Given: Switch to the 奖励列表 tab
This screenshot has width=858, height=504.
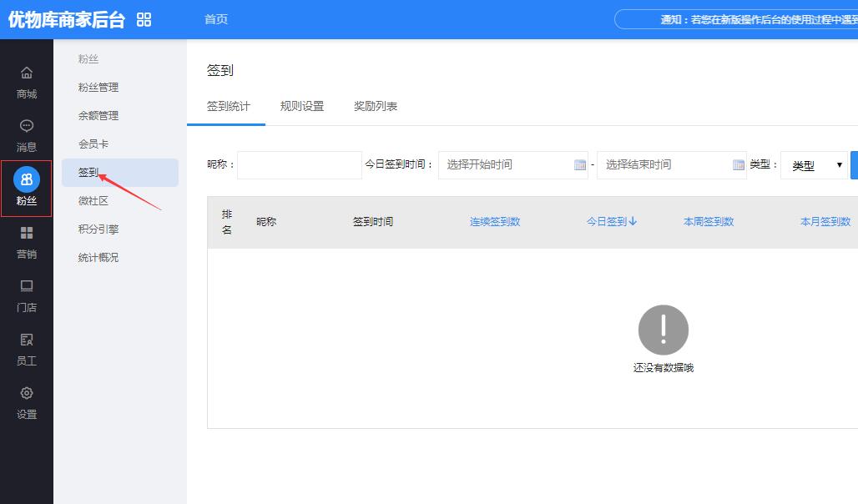Looking at the screenshot, I should 376,107.
